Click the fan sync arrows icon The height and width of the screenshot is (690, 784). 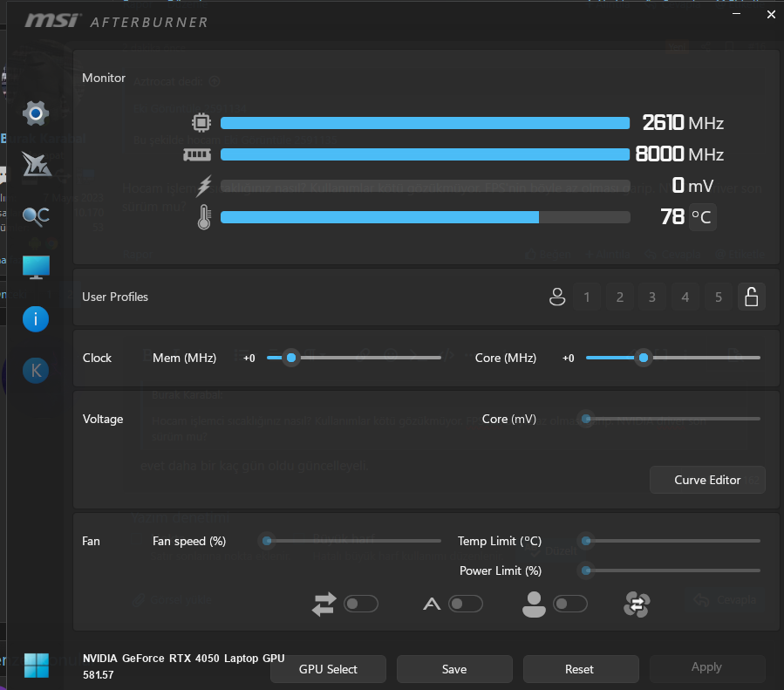pos(324,604)
